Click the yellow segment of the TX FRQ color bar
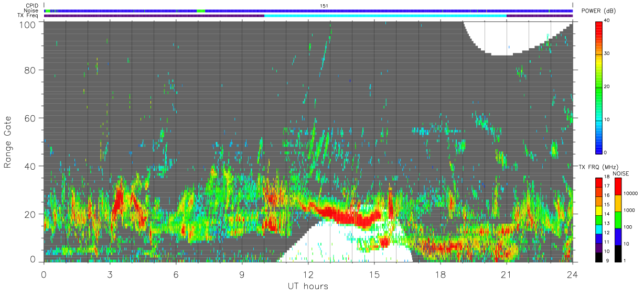644x297 pixels. coord(599,211)
